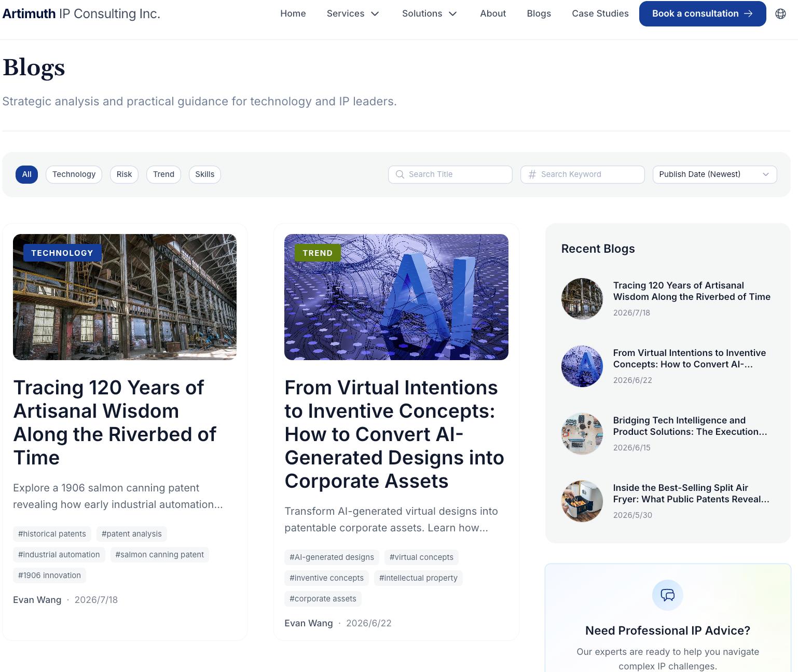
Task: Click the globe language icon
Action: coord(780,13)
